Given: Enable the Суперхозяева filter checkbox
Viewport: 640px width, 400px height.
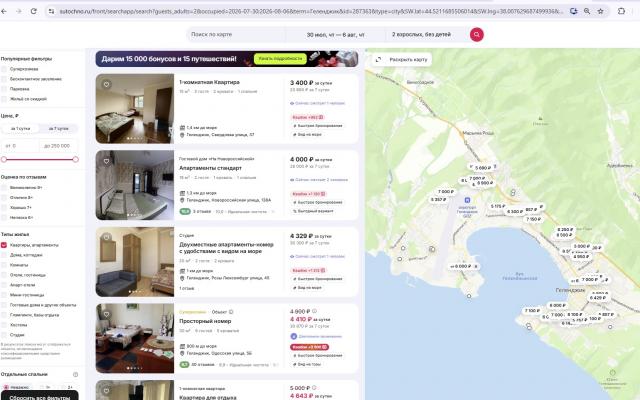Looking at the screenshot, I should 4,69.
